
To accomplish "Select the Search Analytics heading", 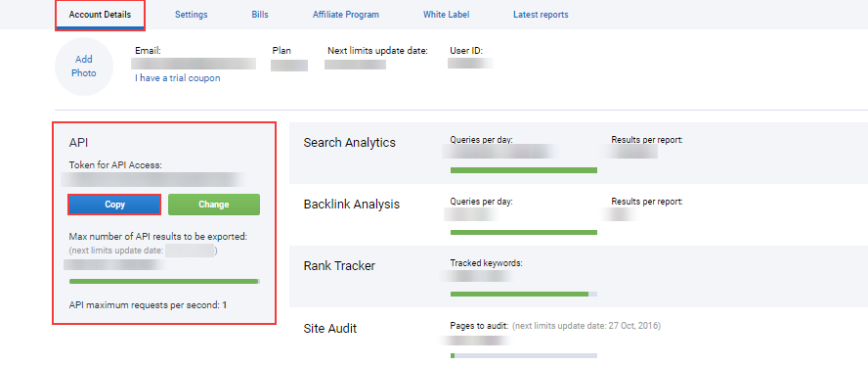I will click(x=349, y=143).
